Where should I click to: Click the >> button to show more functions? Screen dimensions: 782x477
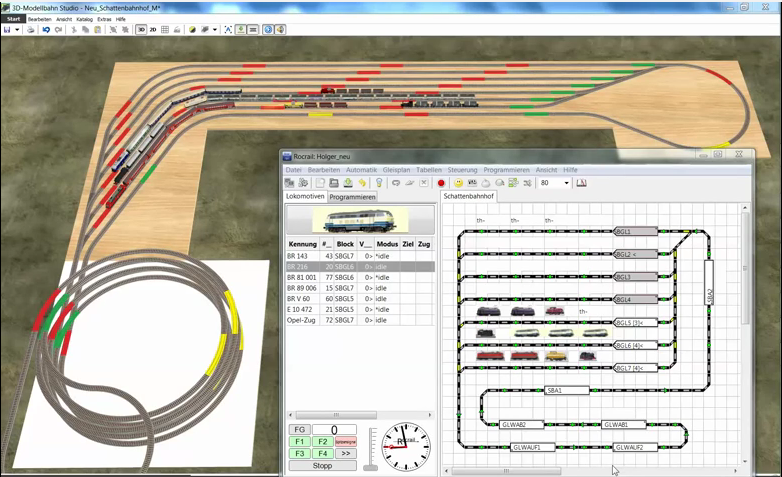[x=346, y=453]
